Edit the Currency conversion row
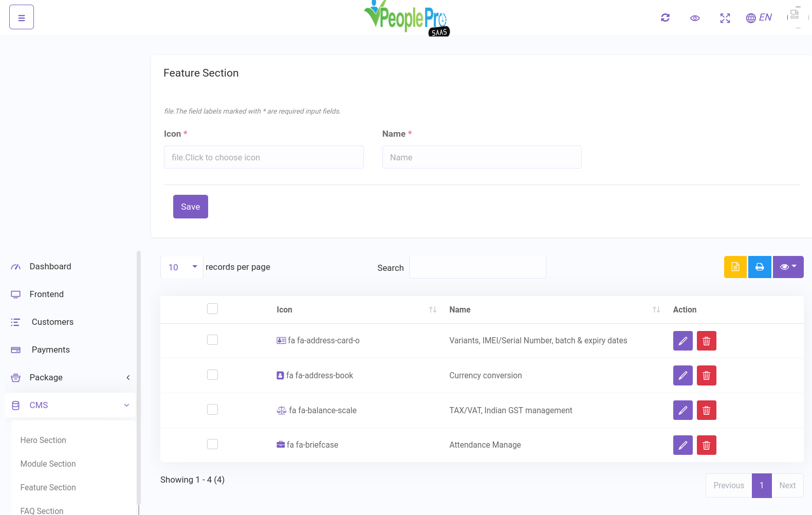Image resolution: width=812 pixels, height=515 pixels. pos(682,376)
